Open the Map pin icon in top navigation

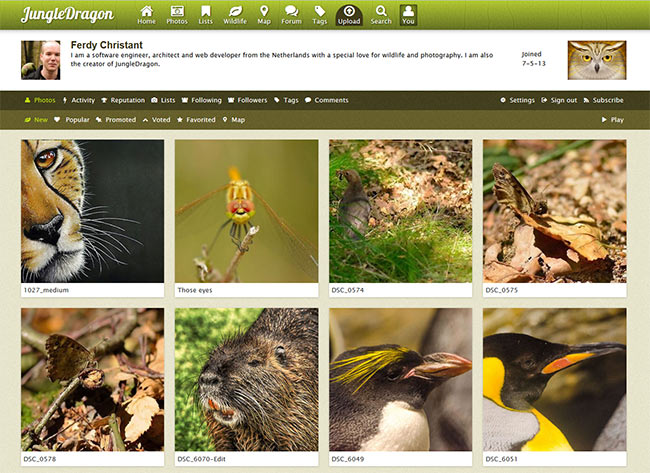pos(264,15)
